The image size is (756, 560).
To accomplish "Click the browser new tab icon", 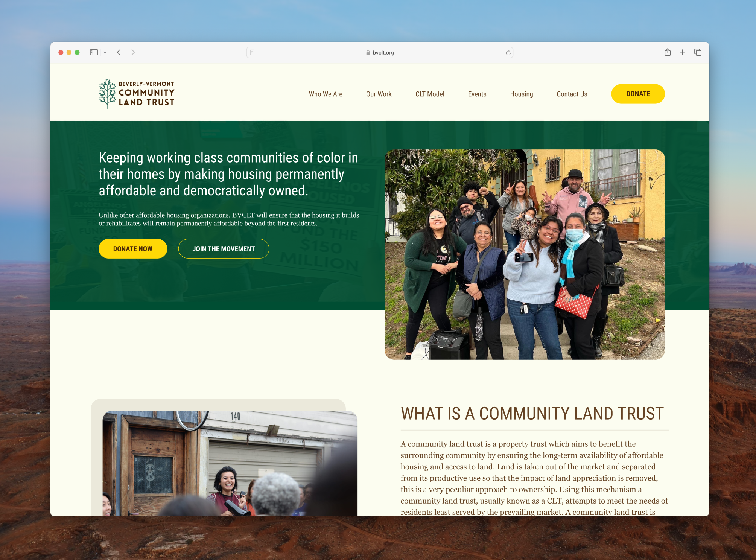I will (683, 52).
